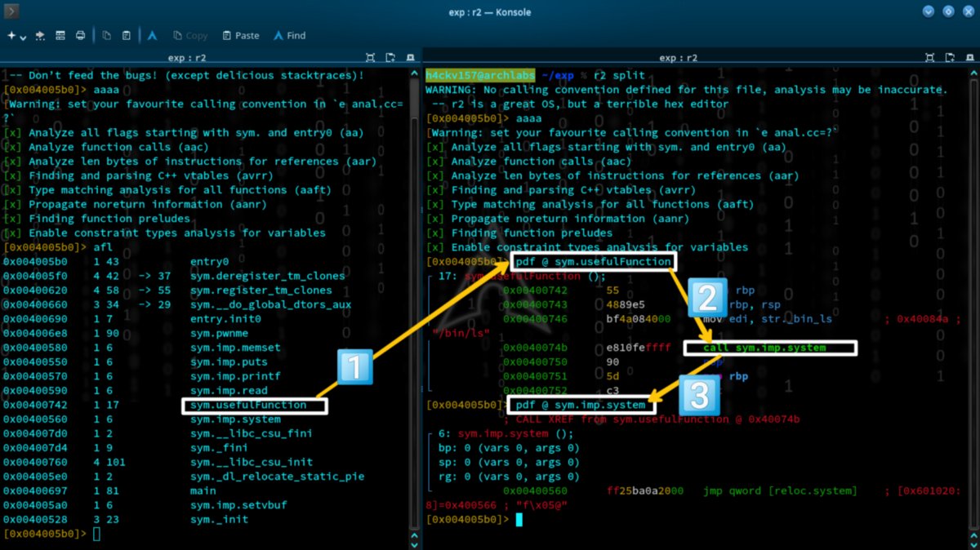Click the 'r2 split' command text
980x550 pixels.
(618, 75)
